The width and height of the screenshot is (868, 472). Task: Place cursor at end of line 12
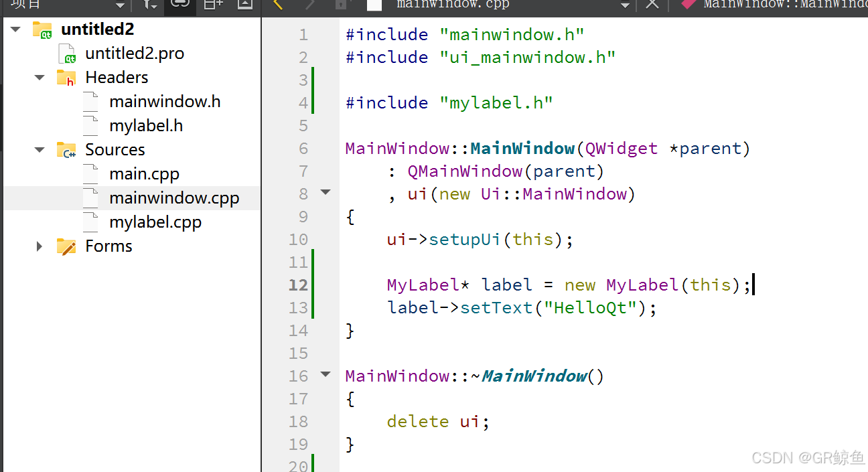753,285
